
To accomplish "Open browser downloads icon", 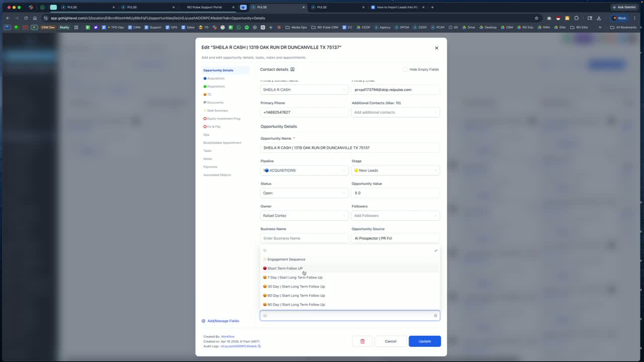I will 599,18.
